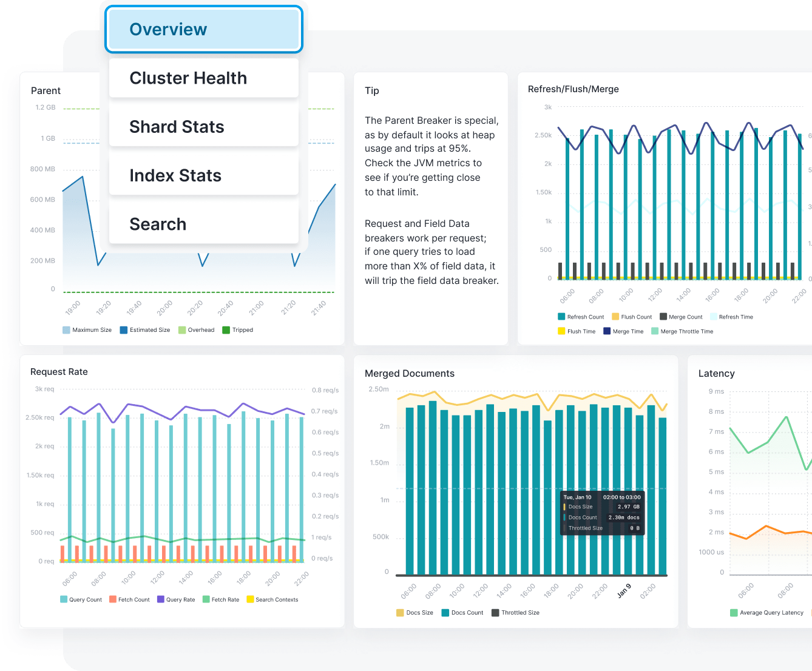Click the Flush Count legend icon

point(615,316)
